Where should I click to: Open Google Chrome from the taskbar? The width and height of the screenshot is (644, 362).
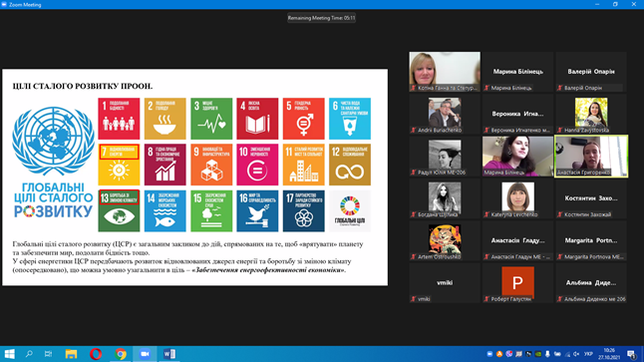tap(121, 354)
